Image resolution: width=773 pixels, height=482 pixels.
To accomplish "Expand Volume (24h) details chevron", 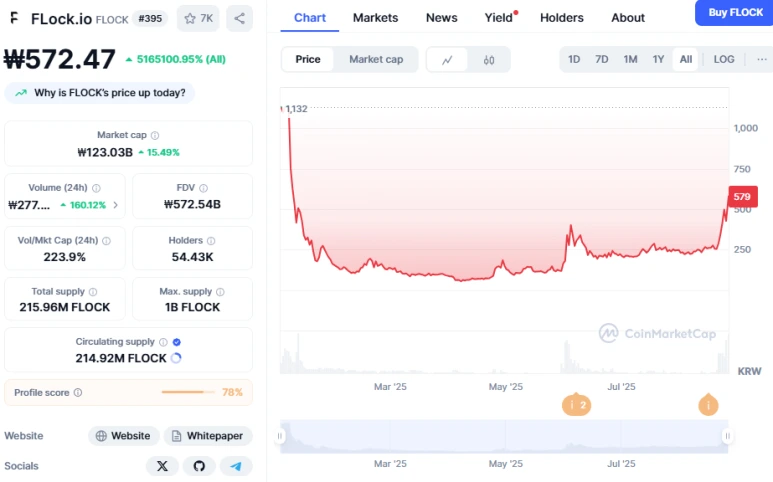I will click(x=115, y=205).
